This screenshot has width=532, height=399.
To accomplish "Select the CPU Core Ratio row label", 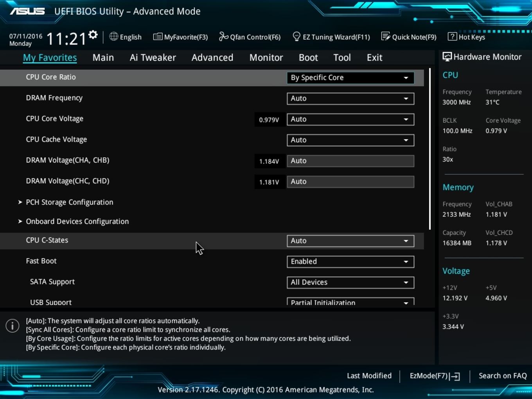I will [x=51, y=77].
